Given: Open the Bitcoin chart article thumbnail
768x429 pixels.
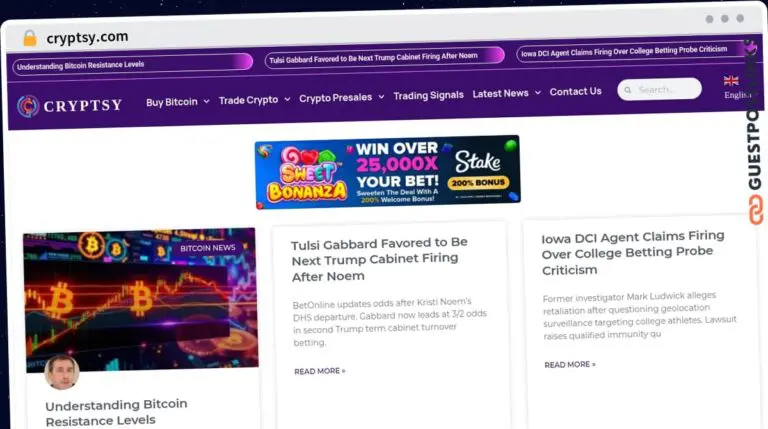Looking at the screenshot, I should click(x=141, y=299).
